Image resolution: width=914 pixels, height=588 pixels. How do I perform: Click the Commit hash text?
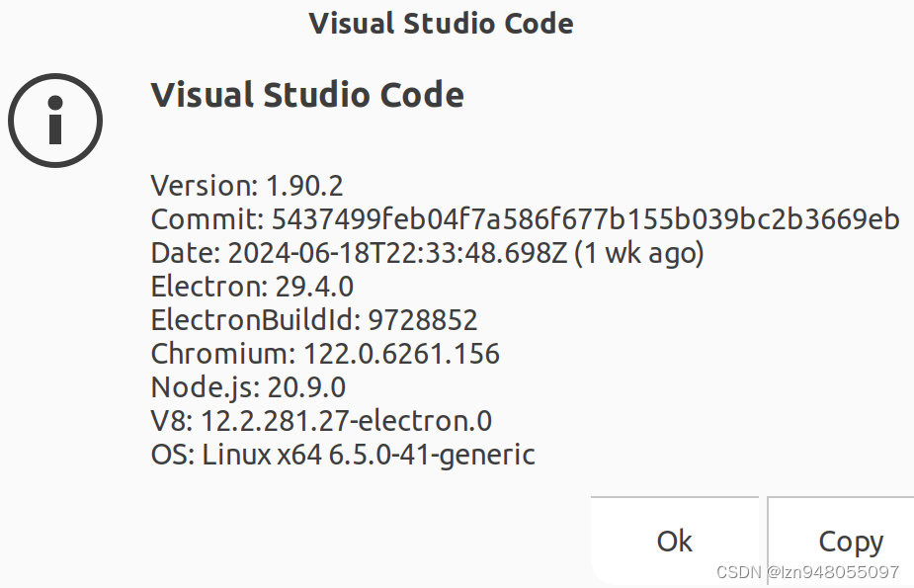pyautogui.click(x=524, y=218)
